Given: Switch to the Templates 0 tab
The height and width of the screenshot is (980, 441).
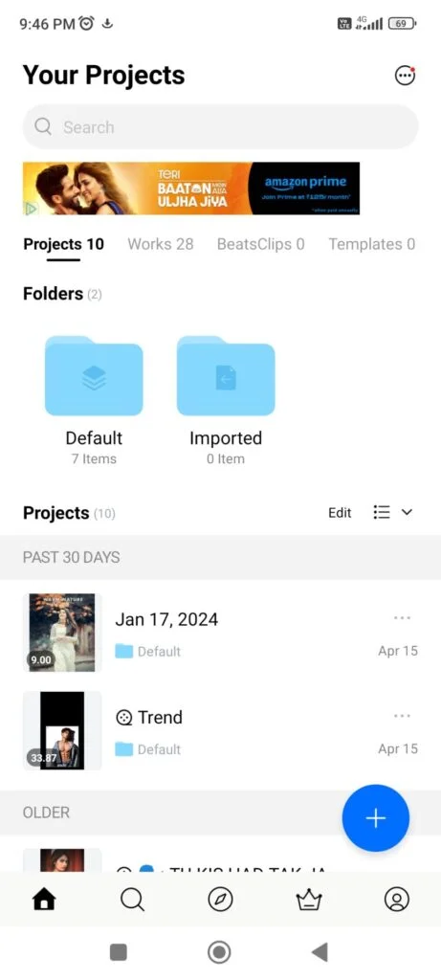Looking at the screenshot, I should [x=372, y=244].
